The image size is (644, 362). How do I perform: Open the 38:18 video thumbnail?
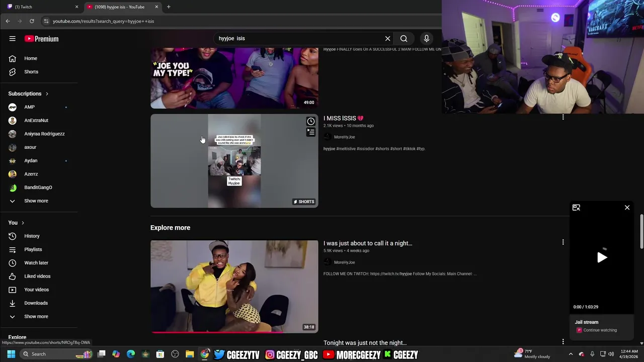pos(234,287)
